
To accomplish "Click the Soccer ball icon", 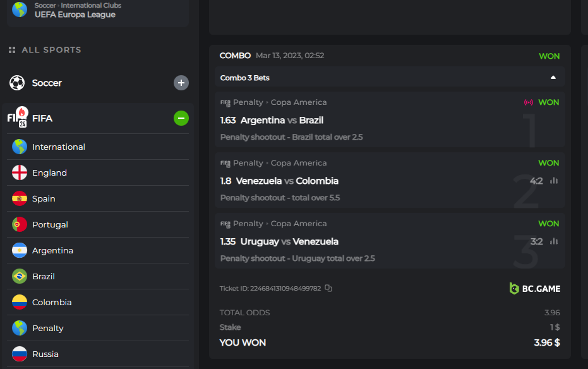I will point(17,83).
